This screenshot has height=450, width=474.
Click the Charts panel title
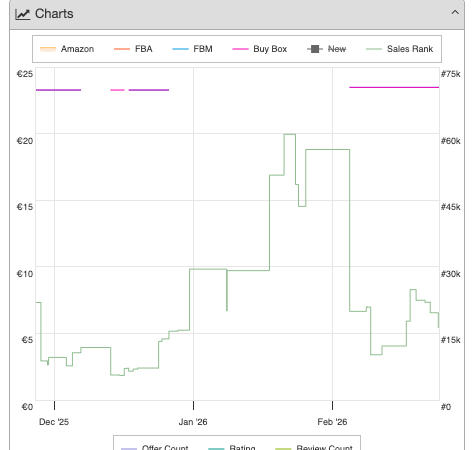point(54,14)
